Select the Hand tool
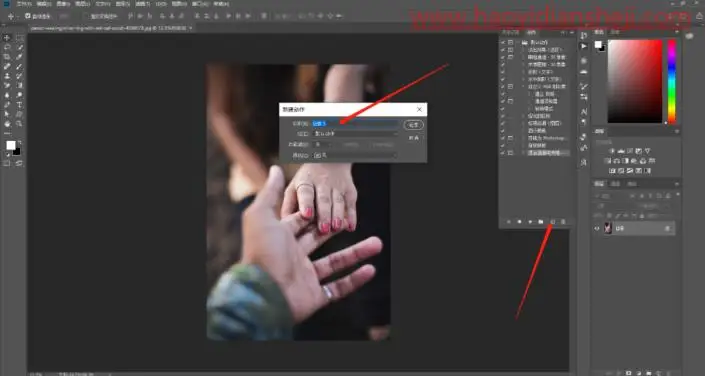 tap(7, 124)
